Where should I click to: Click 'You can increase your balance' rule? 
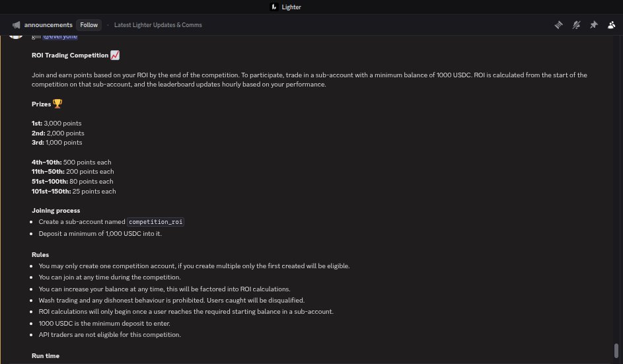click(x=165, y=289)
